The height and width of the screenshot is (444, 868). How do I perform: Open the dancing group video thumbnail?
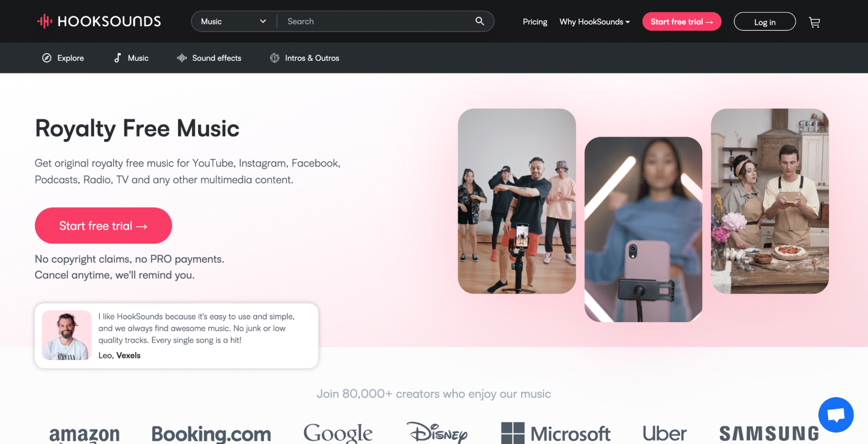[x=517, y=201]
